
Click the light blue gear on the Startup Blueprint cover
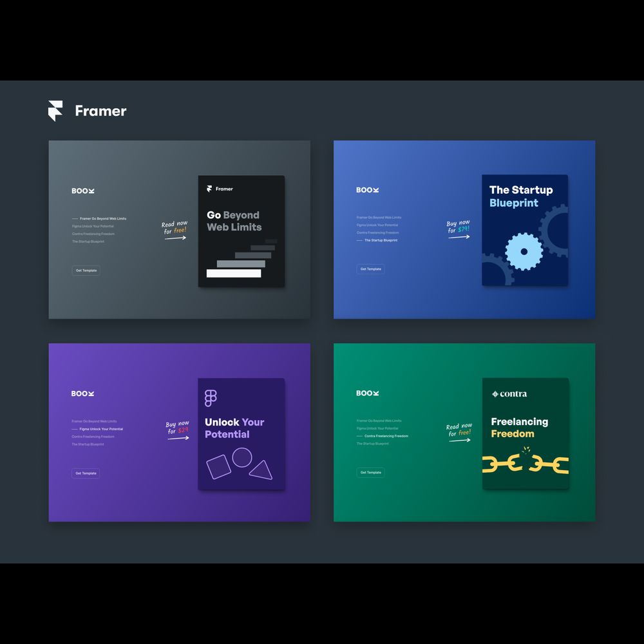click(524, 251)
